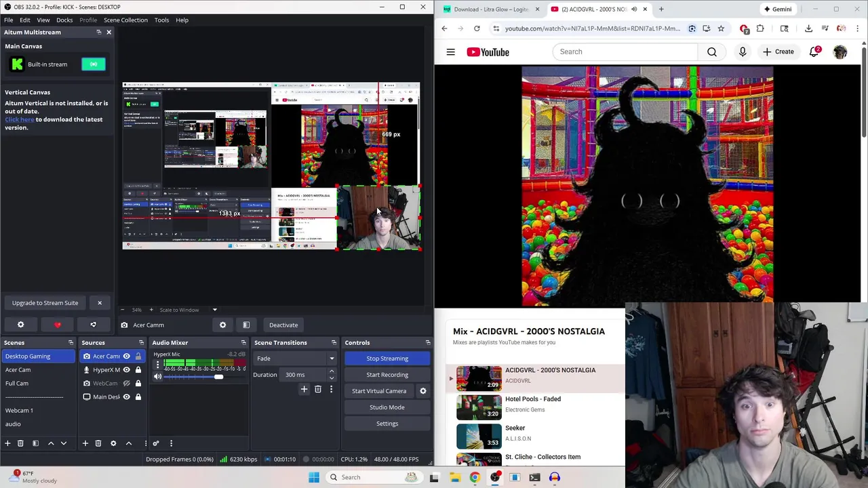
Task: Enable Studio Mode
Action: click(387, 407)
